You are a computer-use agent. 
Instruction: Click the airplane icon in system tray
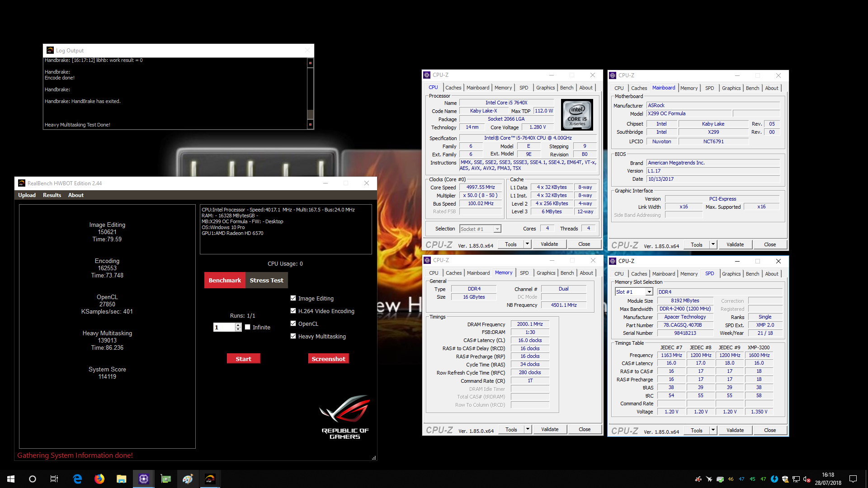(x=709, y=479)
